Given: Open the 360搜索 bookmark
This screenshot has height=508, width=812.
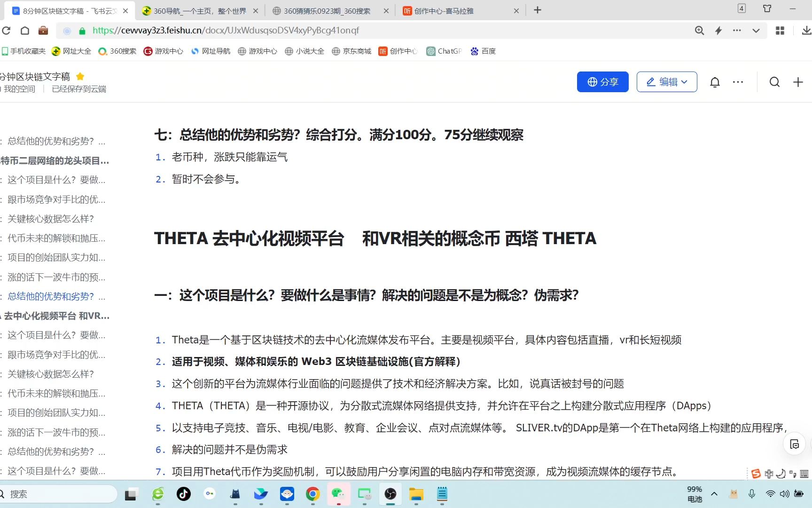Looking at the screenshot, I should click(x=117, y=51).
